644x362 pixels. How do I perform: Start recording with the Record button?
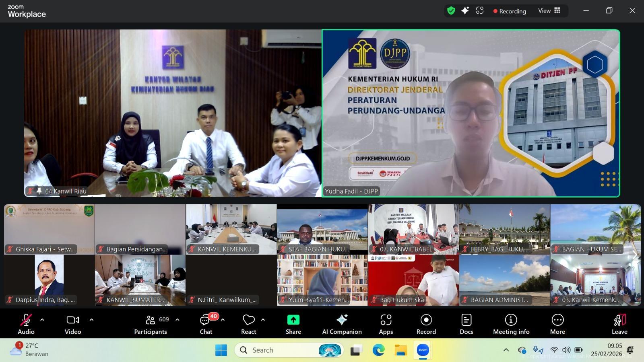tap(426, 323)
